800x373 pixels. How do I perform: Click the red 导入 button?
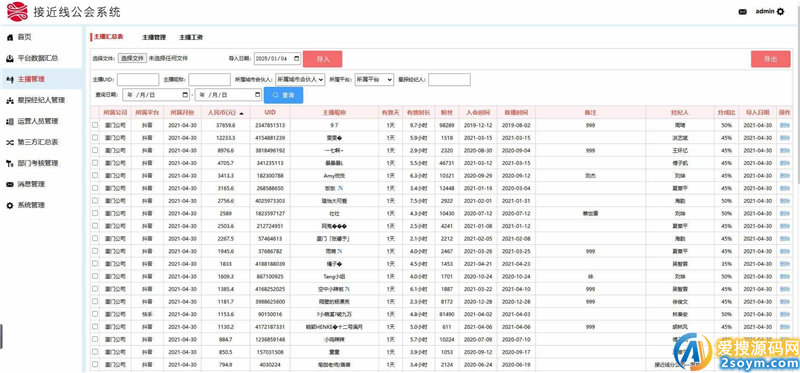322,59
